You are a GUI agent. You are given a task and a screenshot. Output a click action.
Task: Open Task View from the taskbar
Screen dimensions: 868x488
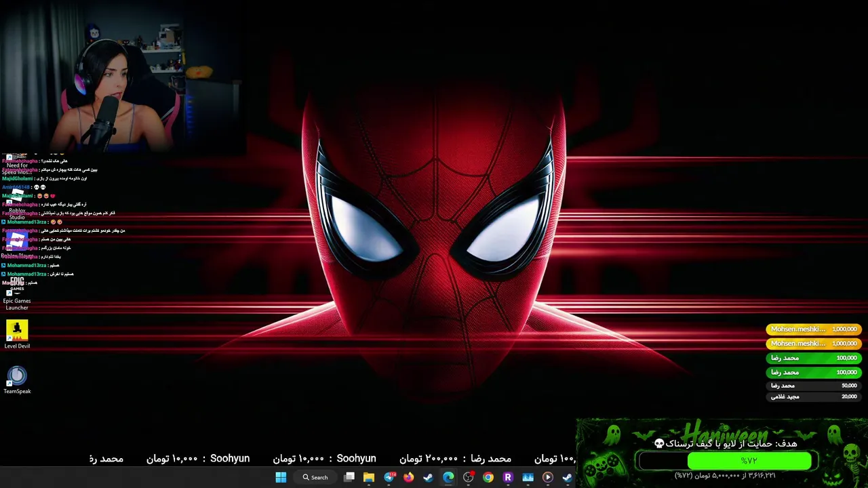[349, 477]
